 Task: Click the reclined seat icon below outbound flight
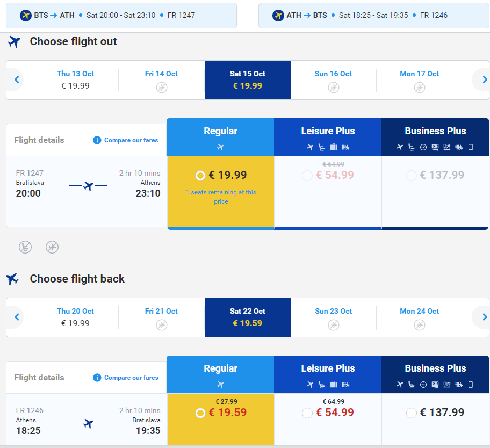[x=25, y=247]
